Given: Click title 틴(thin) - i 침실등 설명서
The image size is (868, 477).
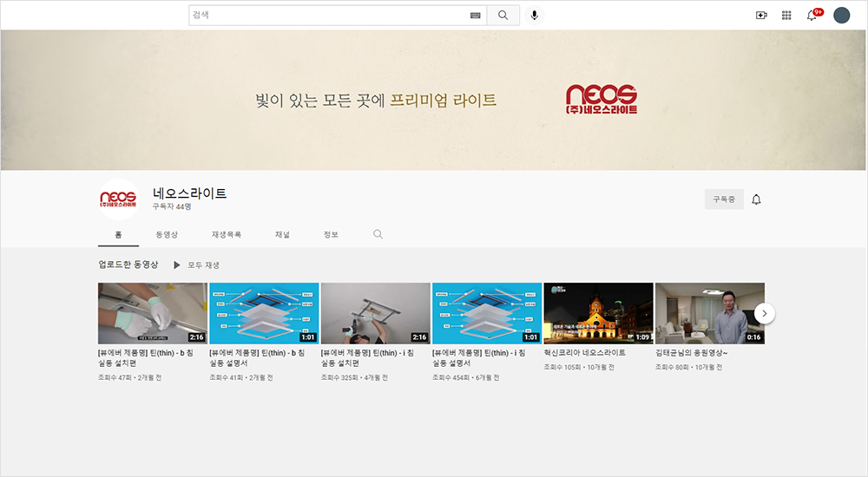Looking at the screenshot, I should pyautogui.click(x=479, y=358).
